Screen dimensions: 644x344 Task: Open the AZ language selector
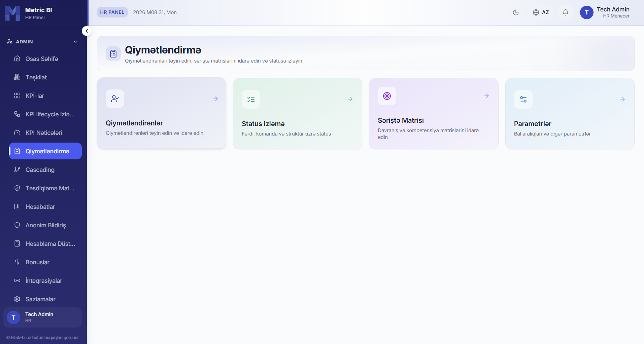pos(541,12)
